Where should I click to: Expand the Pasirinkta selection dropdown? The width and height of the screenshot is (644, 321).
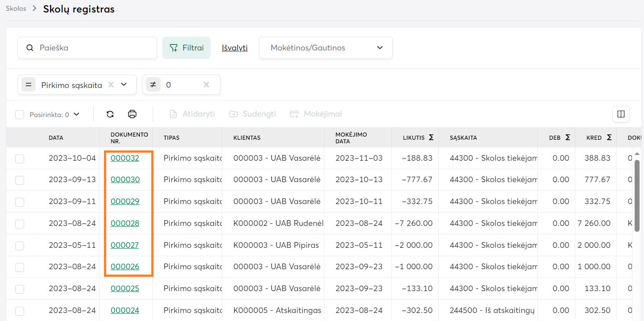click(76, 114)
